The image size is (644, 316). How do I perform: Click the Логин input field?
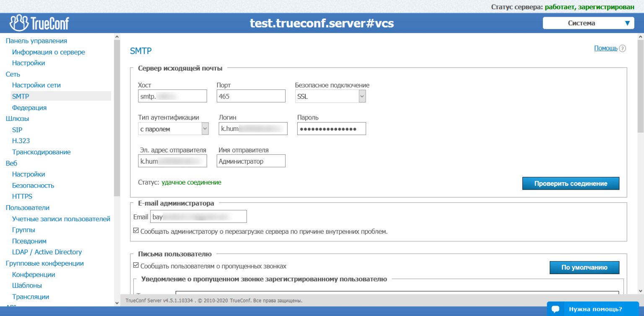click(x=253, y=129)
